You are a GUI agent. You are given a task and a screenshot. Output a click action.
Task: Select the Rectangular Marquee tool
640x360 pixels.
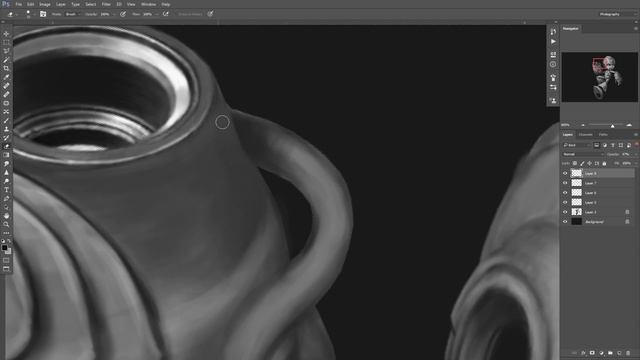click(6, 42)
